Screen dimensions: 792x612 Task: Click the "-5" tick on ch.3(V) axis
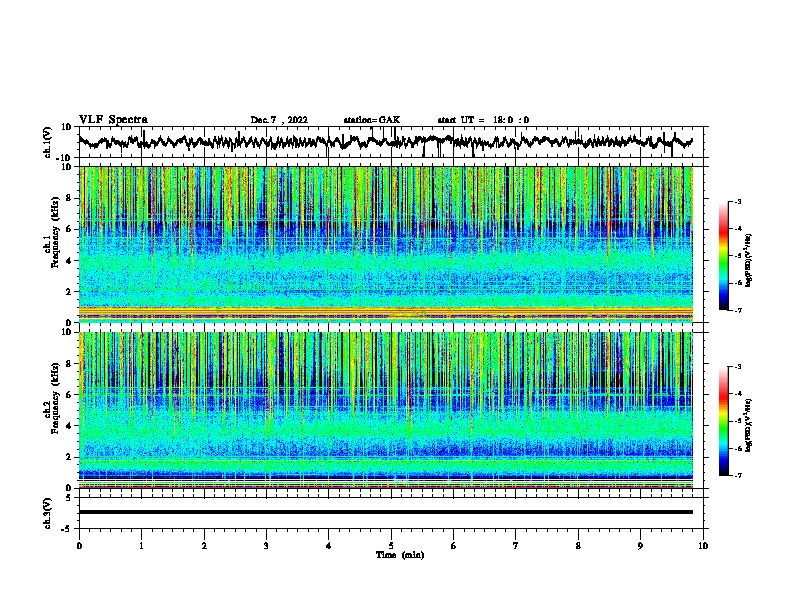pos(68,529)
